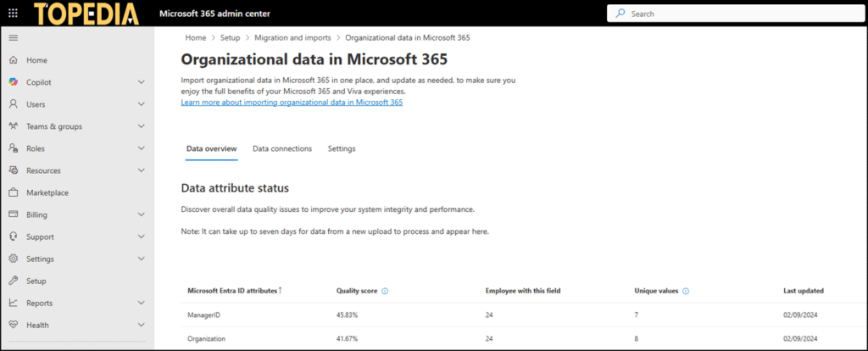
Task: Go to Migration and imports breadcrumb
Action: 292,37
